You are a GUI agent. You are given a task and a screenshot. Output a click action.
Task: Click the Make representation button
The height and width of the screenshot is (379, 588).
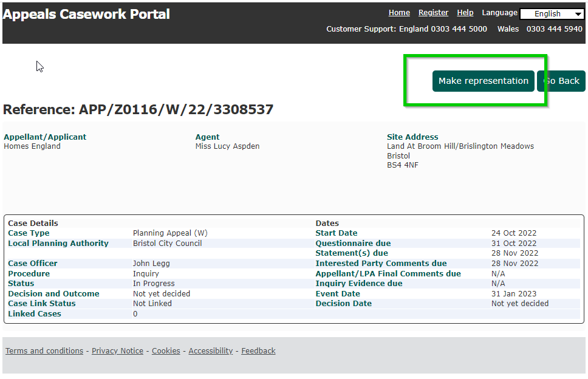coord(484,81)
